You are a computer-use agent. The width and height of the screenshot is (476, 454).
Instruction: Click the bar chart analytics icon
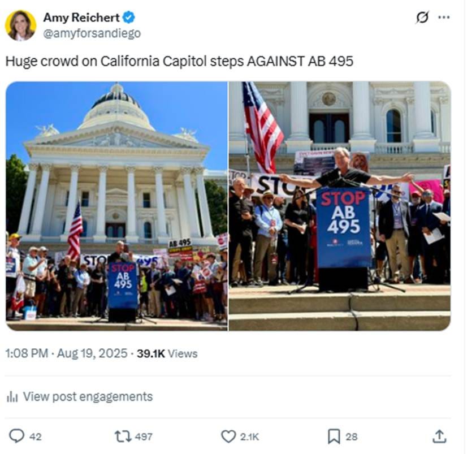[12, 396]
